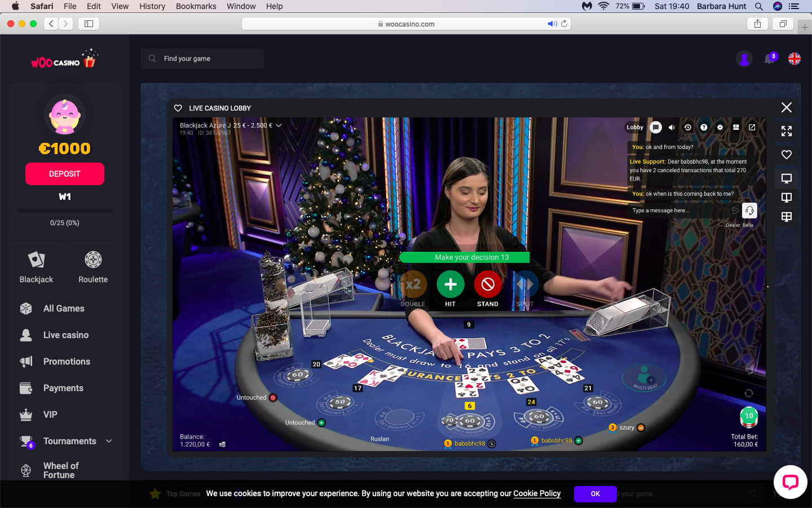Click the Woo Casino logo
This screenshot has width=812, height=508.
click(64, 60)
